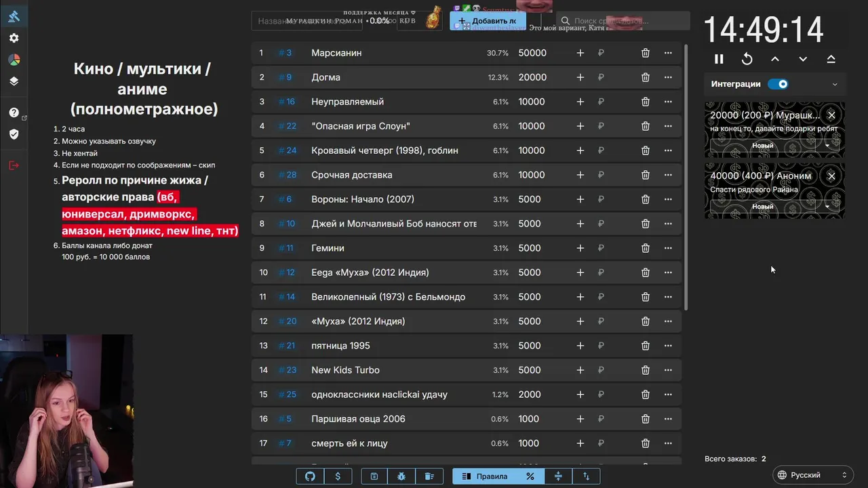Expand the Интеграции panel chevron

(835, 85)
